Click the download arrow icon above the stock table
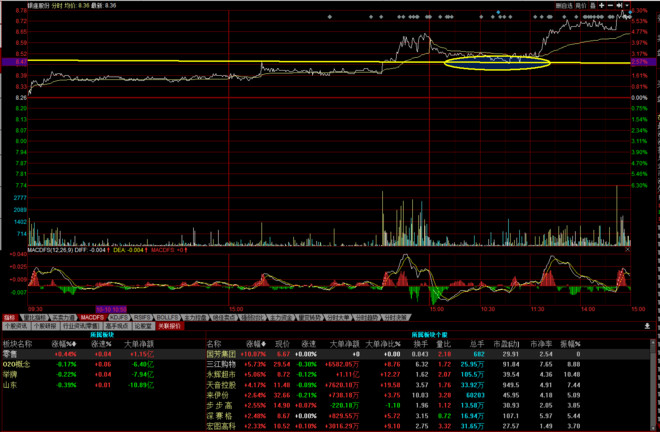 pyautogui.click(x=647, y=326)
